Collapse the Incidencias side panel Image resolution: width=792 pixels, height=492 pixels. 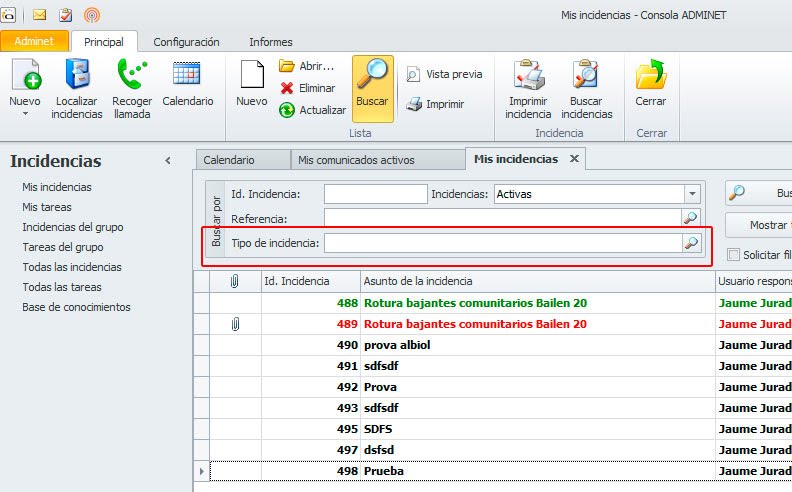[x=168, y=160]
